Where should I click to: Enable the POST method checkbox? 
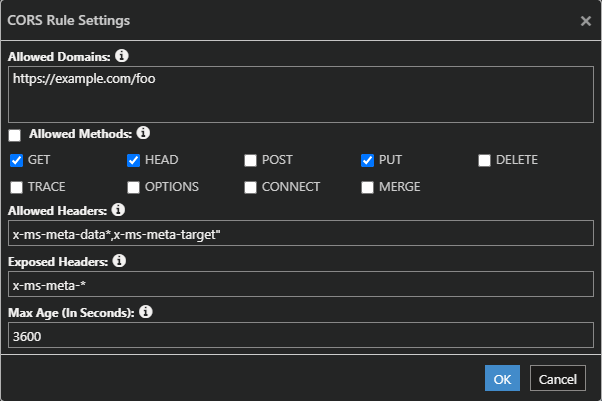pos(250,160)
